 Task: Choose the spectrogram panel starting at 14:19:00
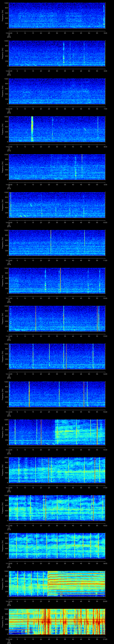(57, 584)
